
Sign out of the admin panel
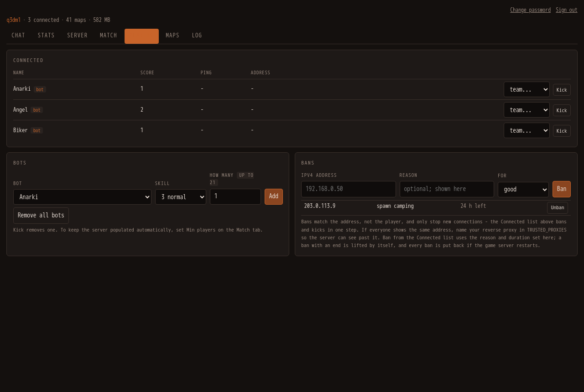pos(567,10)
